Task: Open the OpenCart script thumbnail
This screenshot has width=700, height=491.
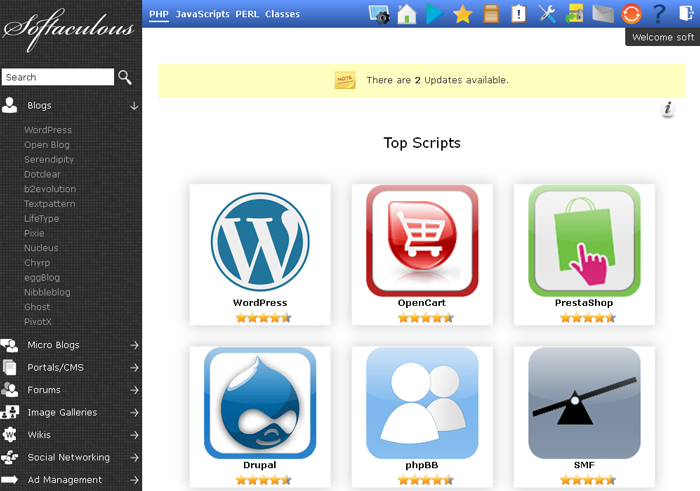Action: [x=422, y=242]
